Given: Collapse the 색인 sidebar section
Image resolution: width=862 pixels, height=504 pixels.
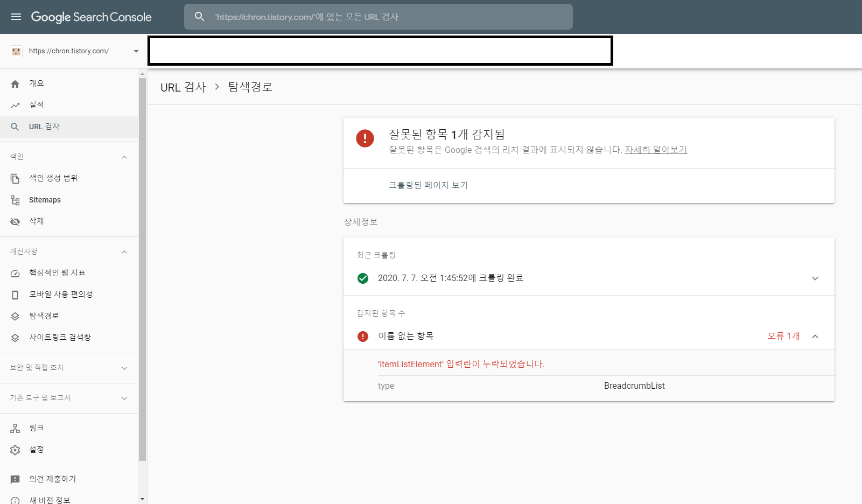Looking at the screenshot, I should tap(124, 157).
